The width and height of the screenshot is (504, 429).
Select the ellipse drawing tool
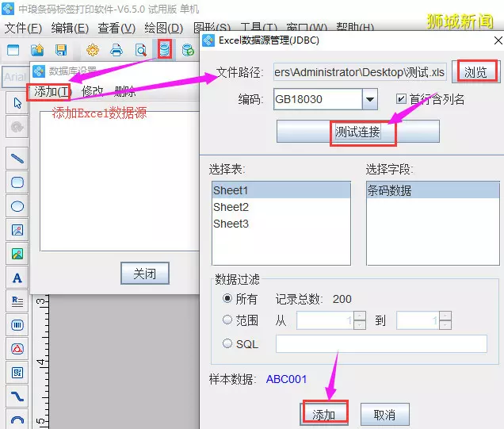tap(17, 206)
